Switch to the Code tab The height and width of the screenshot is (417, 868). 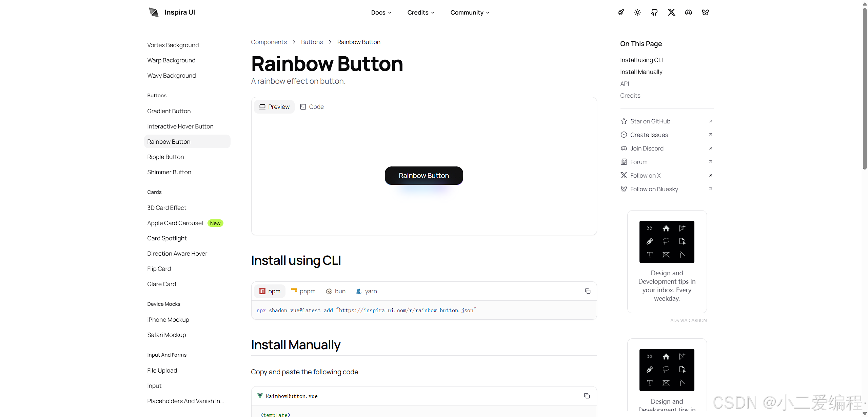pos(312,107)
